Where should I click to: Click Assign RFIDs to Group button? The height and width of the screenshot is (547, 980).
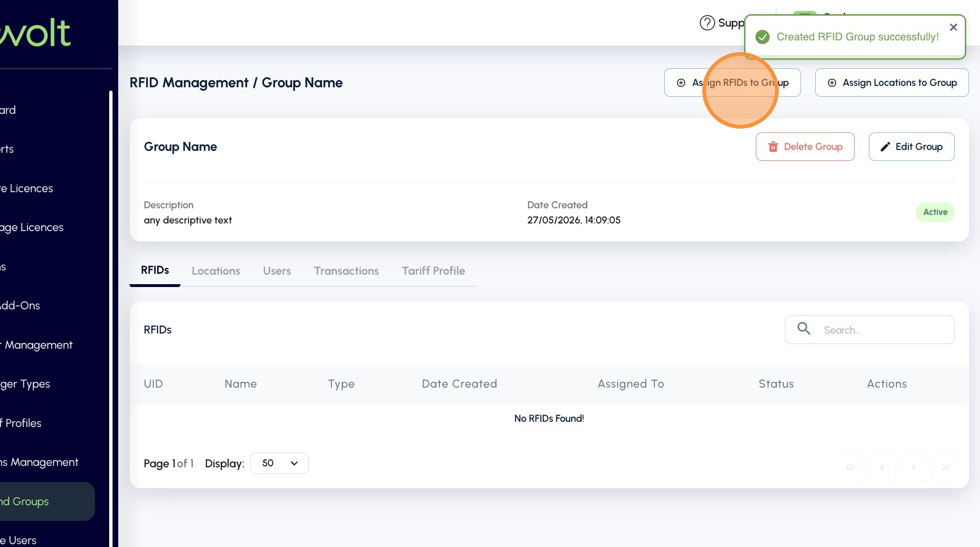point(732,83)
